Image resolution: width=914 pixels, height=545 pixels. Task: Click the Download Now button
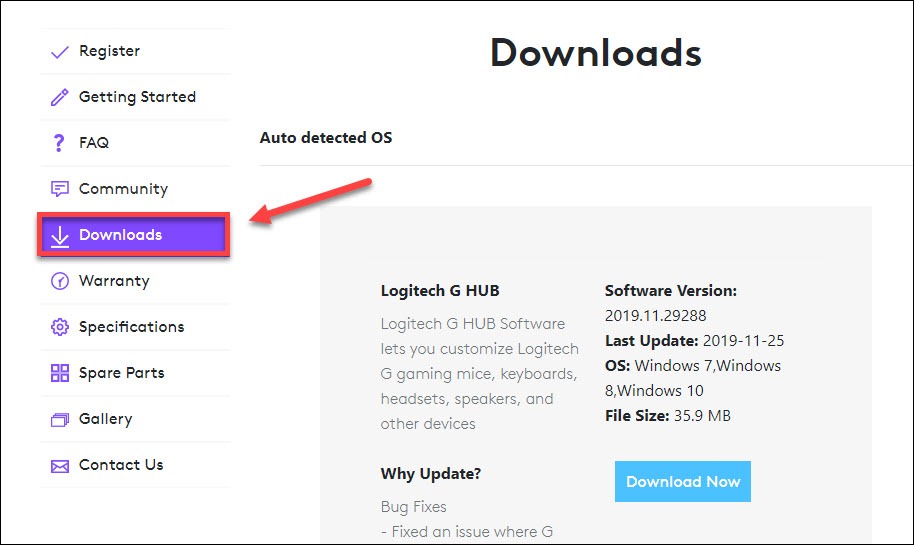[683, 481]
